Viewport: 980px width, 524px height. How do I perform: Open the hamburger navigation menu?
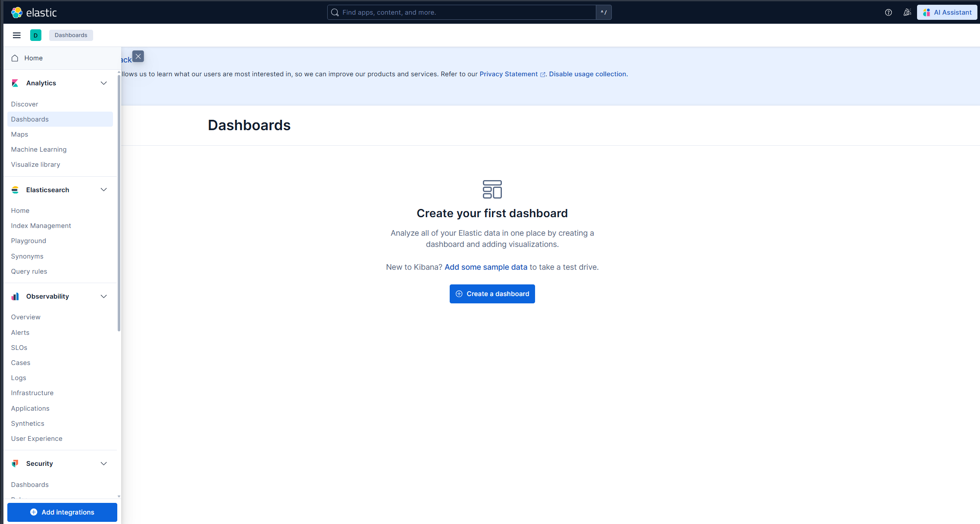(16, 35)
